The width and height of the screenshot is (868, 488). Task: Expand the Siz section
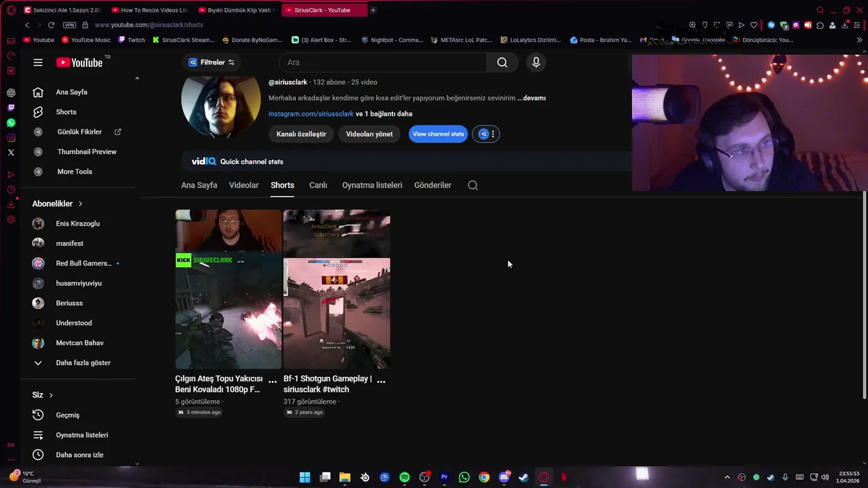point(43,394)
